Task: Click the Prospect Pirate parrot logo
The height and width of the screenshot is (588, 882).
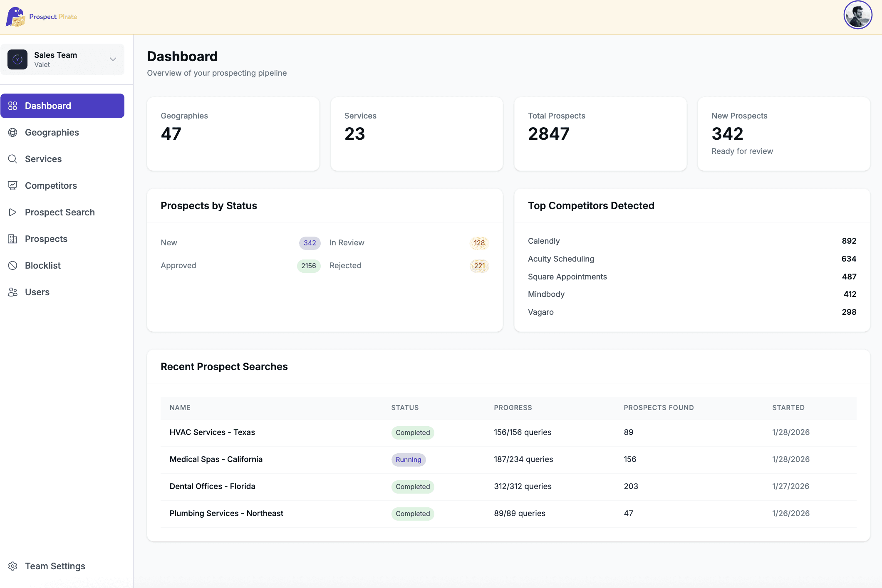Action: tap(15, 16)
